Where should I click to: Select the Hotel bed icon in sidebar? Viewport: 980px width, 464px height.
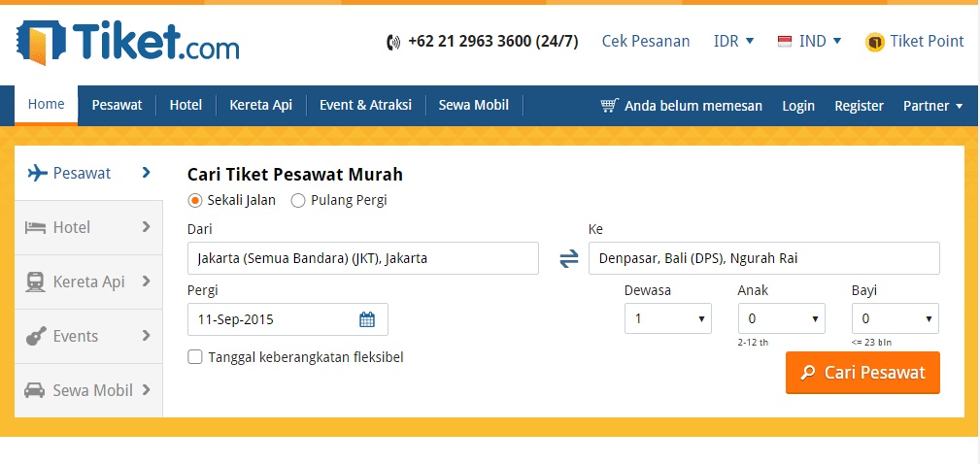(x=36, y=227)
